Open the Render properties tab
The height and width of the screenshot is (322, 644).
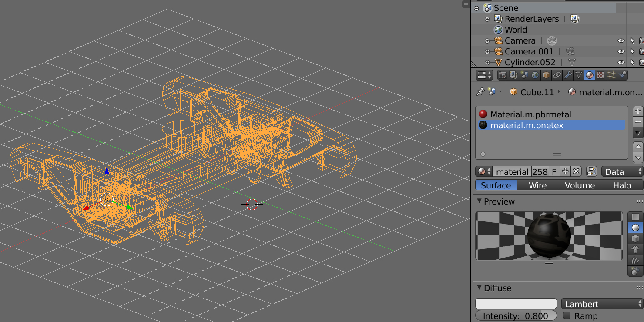502,75
